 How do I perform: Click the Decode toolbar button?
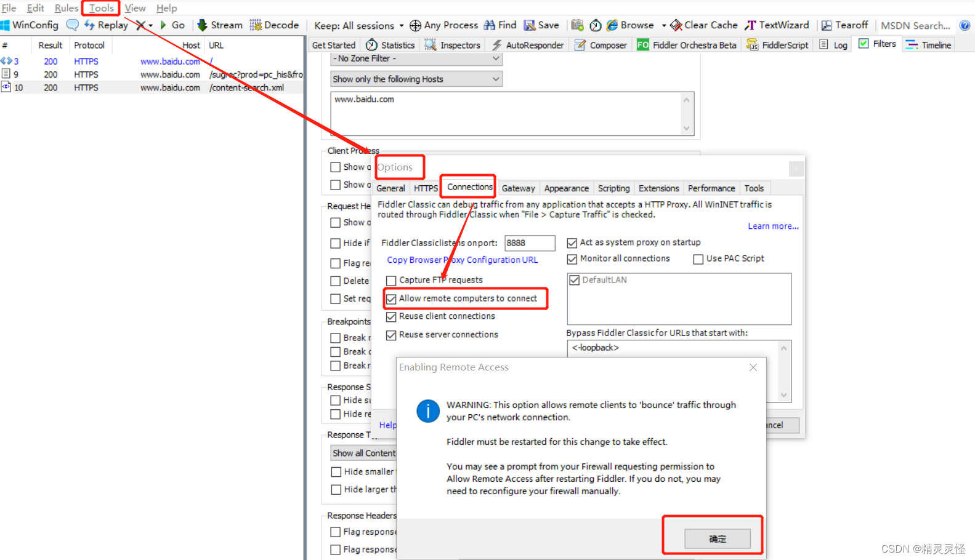[274, 25]
